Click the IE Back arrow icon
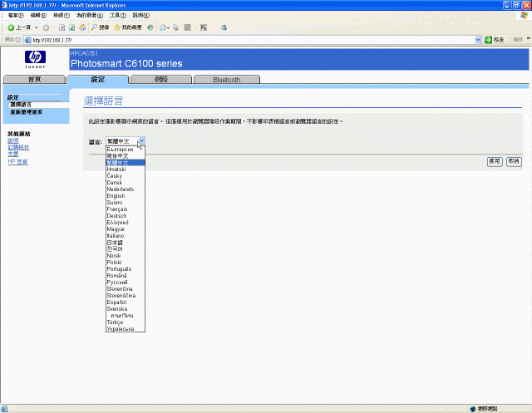Image resolution: width=532 pixels, height=413 pixels. [x=11, y=27]
